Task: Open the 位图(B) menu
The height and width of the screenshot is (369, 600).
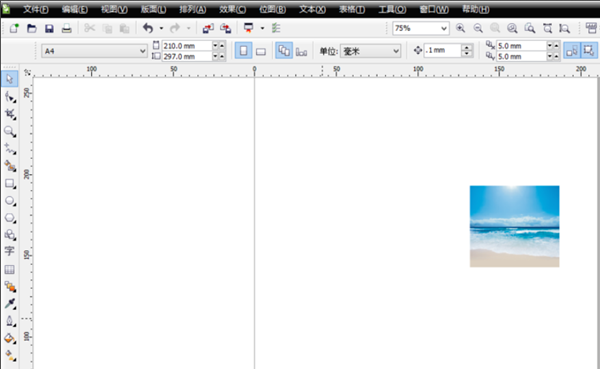Action: (272, 9)
